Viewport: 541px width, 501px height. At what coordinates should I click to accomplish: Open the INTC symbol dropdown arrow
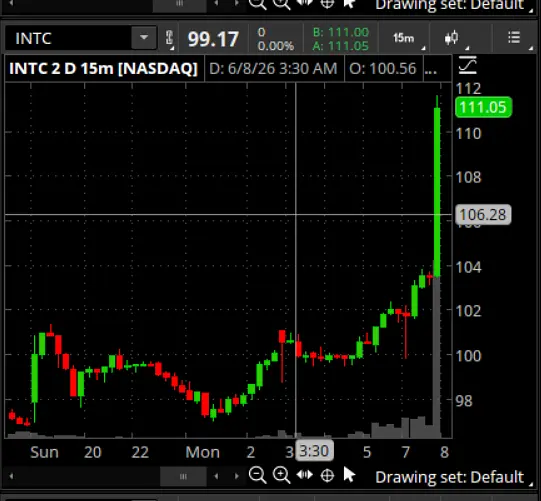click(x=144, y=37)
